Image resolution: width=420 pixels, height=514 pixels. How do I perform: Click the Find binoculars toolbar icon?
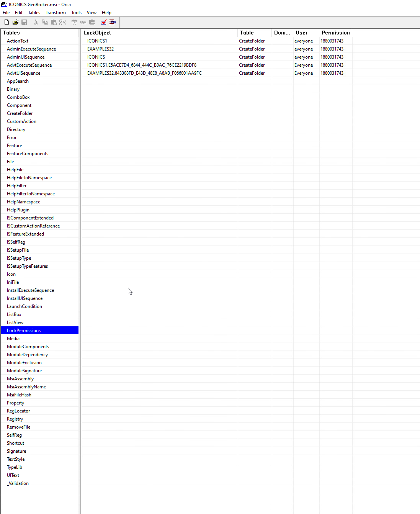pos(62,22)
